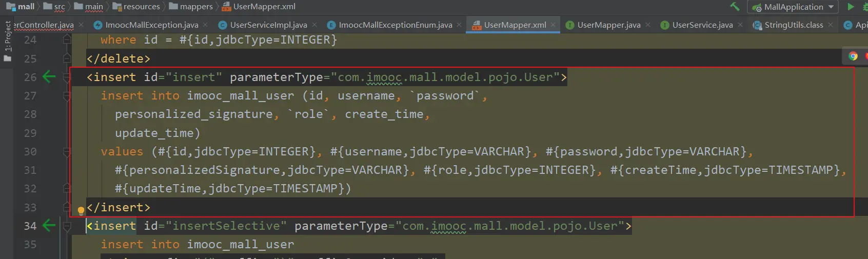Click the text "update_time)" on line 29
This screenshot has width=868, height=259.
[157, 133]
